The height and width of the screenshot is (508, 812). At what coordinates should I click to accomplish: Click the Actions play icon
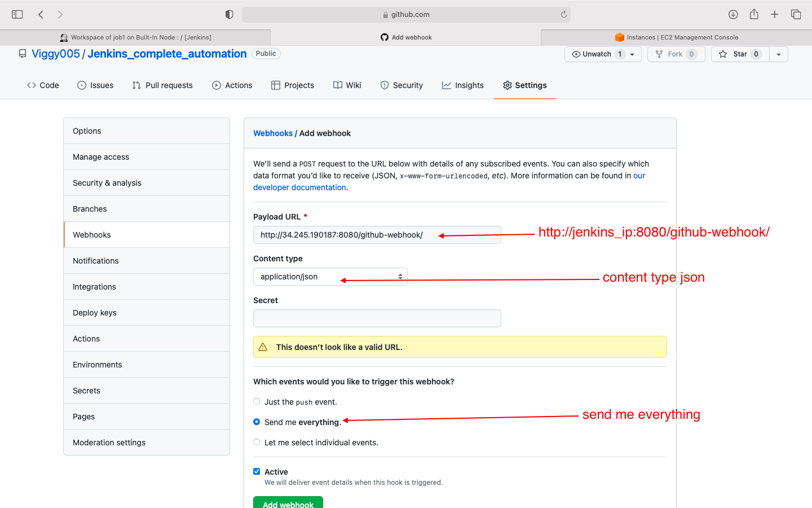pos(217,85)
